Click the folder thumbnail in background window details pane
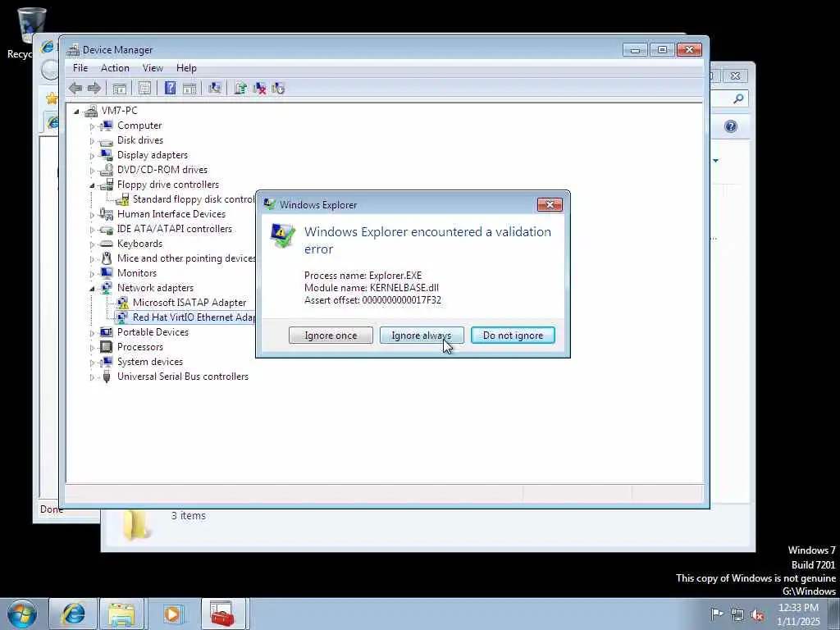The width and height of the screenshot is (840, 630). click(135, 525)
